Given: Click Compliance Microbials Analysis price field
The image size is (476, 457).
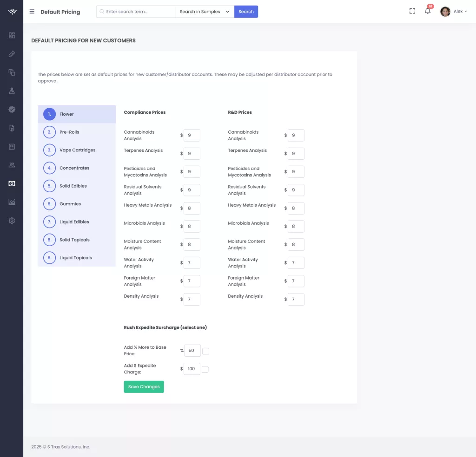Looking at the screenshot, I should tap(192, 226).
